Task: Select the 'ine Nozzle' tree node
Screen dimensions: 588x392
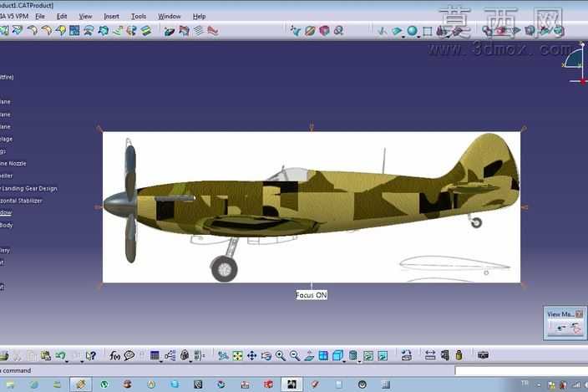Action: coord(13,164)
